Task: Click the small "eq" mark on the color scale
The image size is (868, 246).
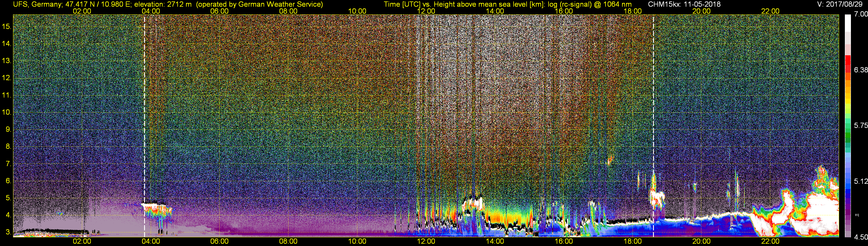Action: pyautogui.click(x=857, y=215)
